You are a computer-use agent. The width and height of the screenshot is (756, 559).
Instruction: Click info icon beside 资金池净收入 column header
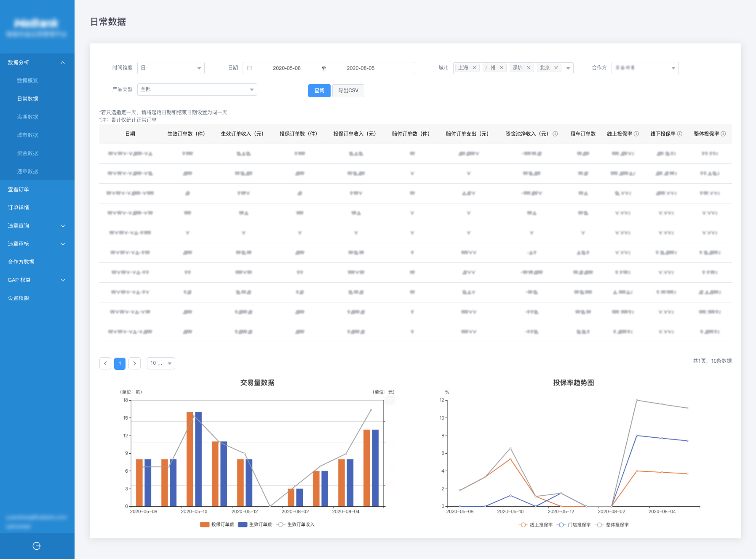555,134
